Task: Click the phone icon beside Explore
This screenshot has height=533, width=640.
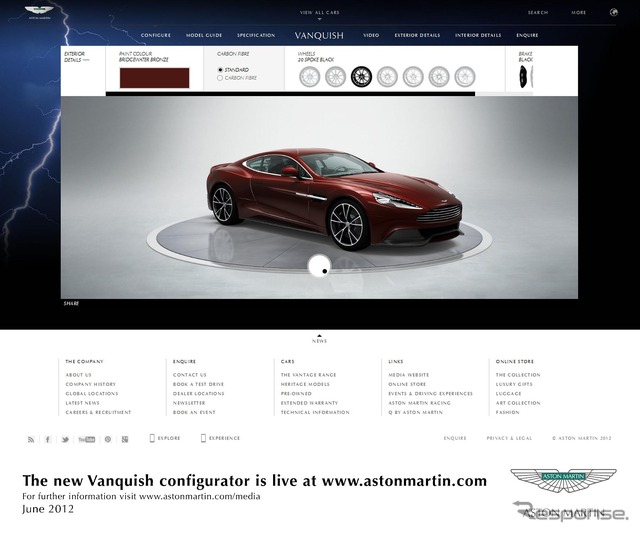Action: (x=152, y=438)
